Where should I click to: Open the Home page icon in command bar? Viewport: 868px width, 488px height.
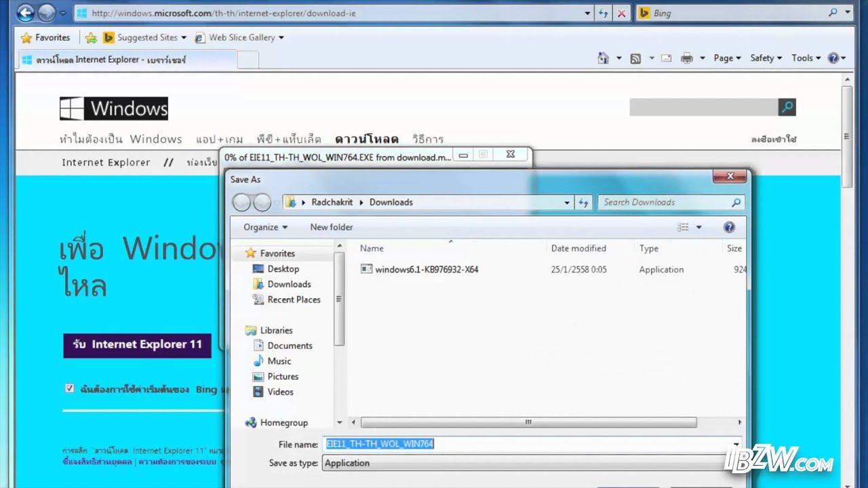(603, 58)
